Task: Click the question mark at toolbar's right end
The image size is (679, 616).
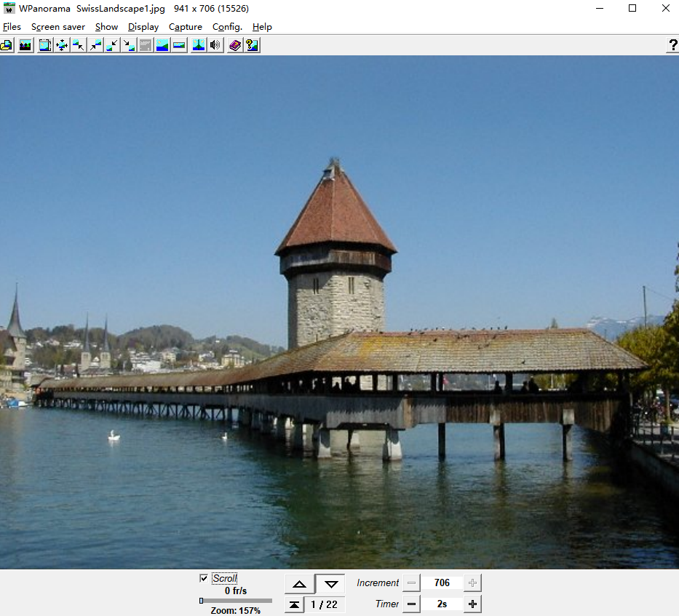Action: tap(672, 45)
